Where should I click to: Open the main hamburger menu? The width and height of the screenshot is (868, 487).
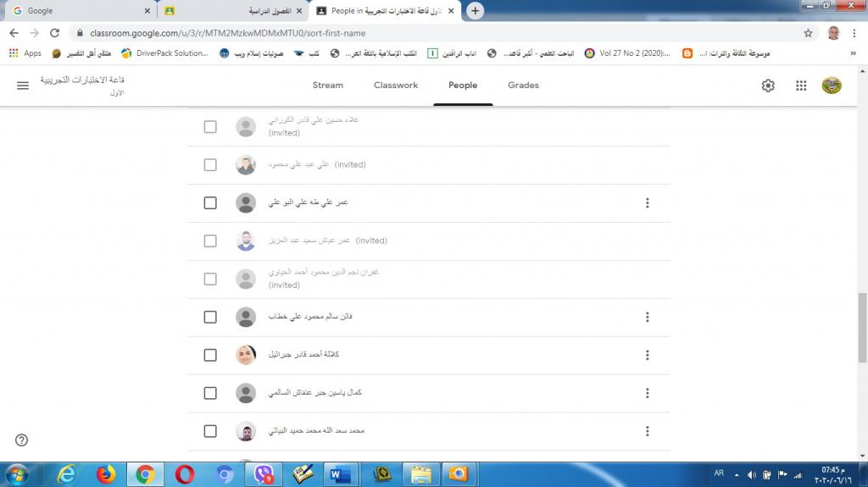coord(23,86)
